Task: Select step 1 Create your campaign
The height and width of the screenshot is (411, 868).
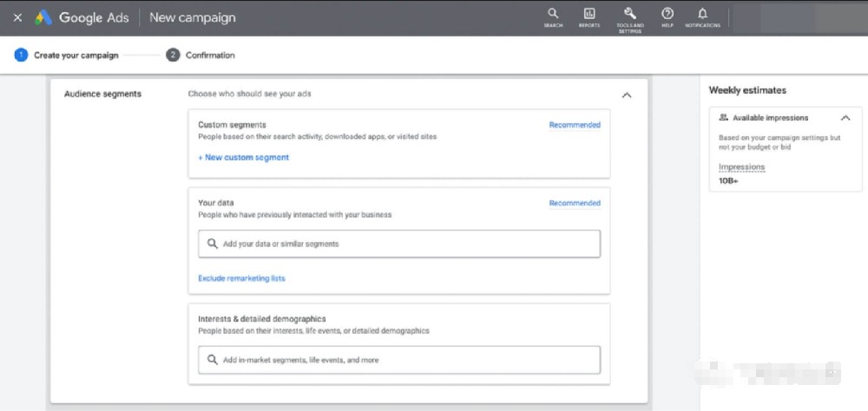Action: [x=67, y=55]
